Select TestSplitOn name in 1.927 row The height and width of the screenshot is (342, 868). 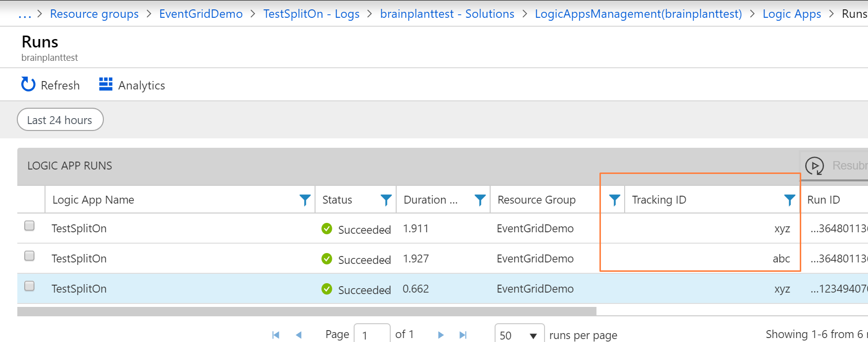click(x=79, y=258)
